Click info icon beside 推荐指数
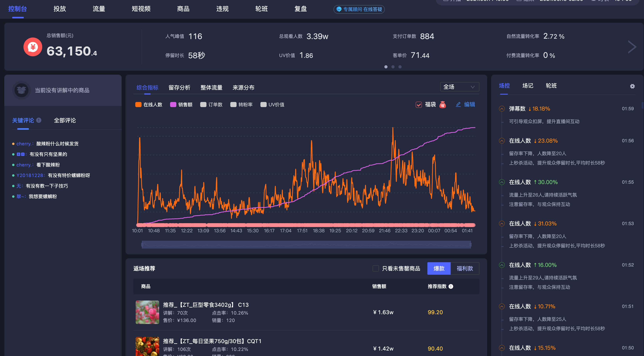This screenshot has width=644, height=356. coord(451,286)
